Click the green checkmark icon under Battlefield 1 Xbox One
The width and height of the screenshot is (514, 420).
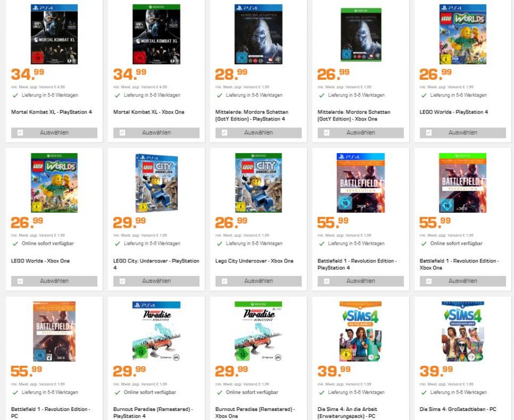pyautogui.click(x=424, y=244)
